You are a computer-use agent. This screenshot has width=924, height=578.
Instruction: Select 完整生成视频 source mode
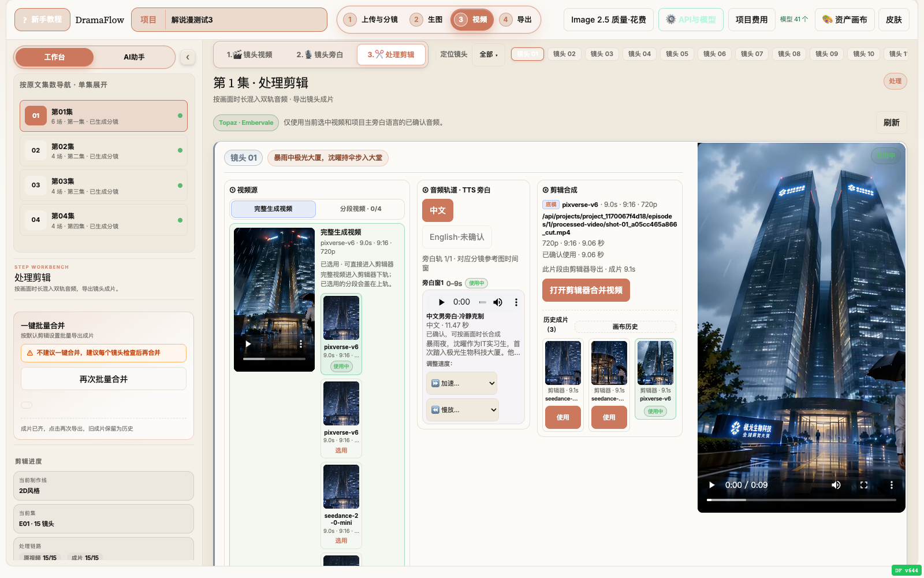(273, 209)
